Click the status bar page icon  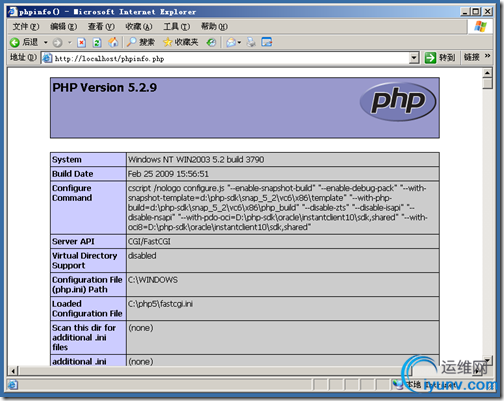point(13,385)
